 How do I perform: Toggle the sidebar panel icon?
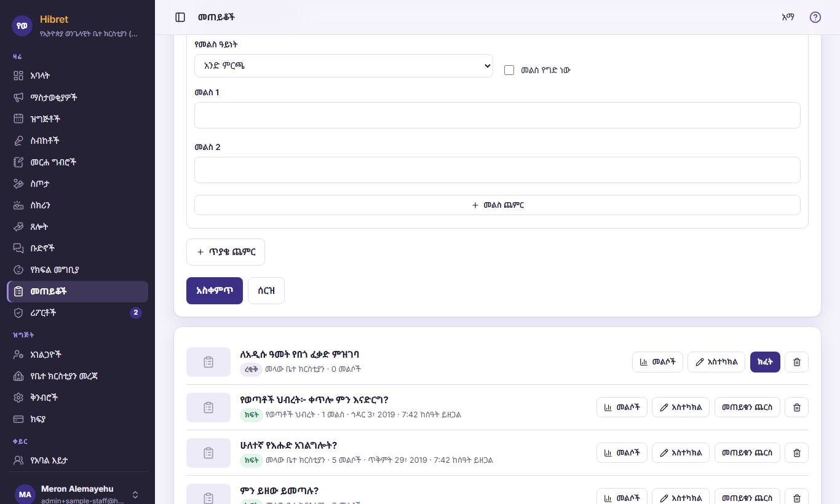click(180, 17)
